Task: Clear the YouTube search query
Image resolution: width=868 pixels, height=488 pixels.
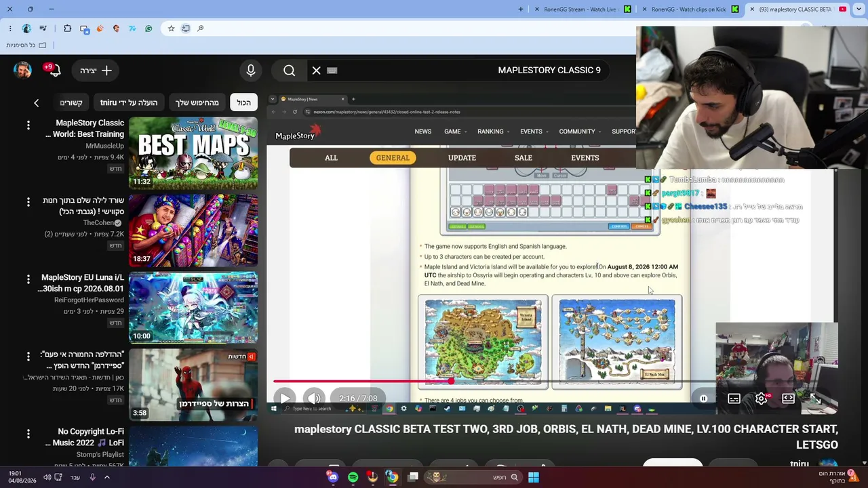Action: click(317, 70)
